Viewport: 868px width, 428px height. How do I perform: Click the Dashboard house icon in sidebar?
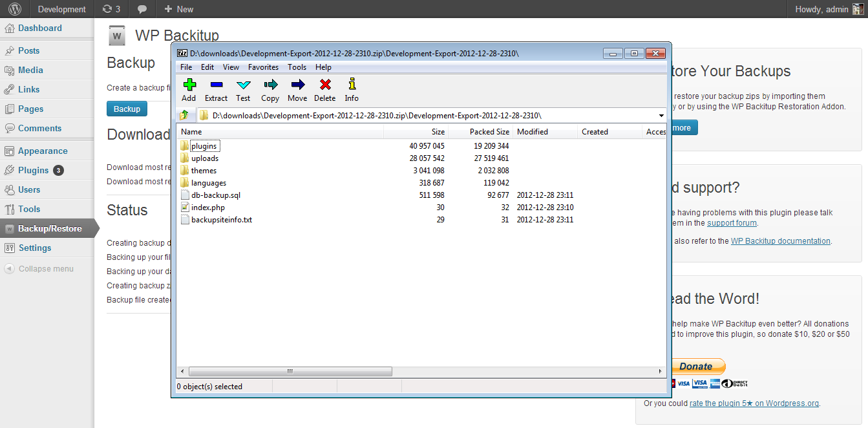point(10,28)
